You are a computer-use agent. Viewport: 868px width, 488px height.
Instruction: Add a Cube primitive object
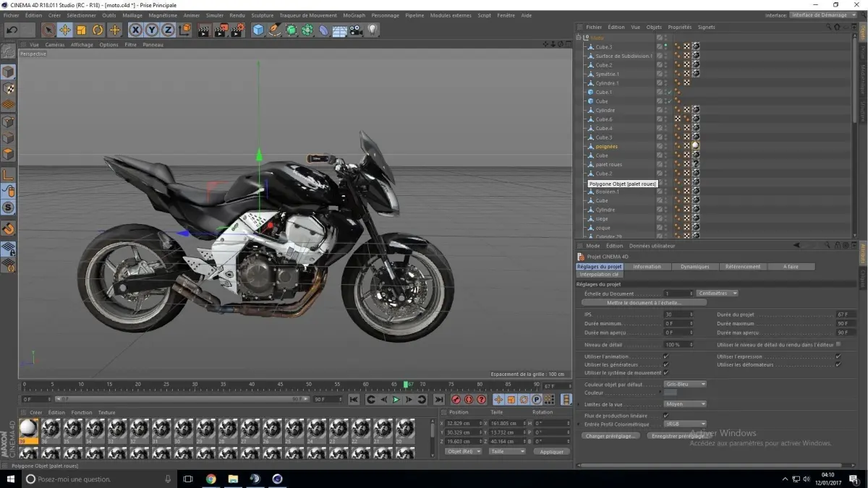pyautogui.click(x=258, y=30)
